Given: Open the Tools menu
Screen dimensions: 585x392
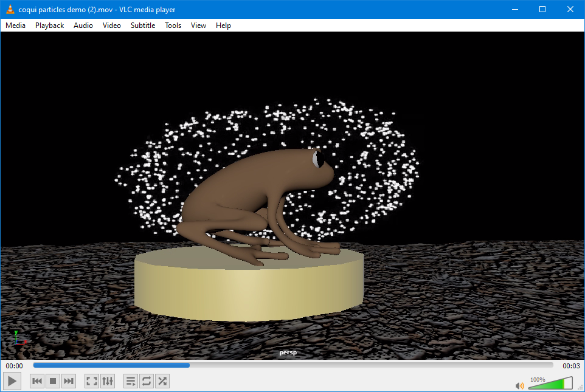Looking at the screenshot, I should coord(173,26).
